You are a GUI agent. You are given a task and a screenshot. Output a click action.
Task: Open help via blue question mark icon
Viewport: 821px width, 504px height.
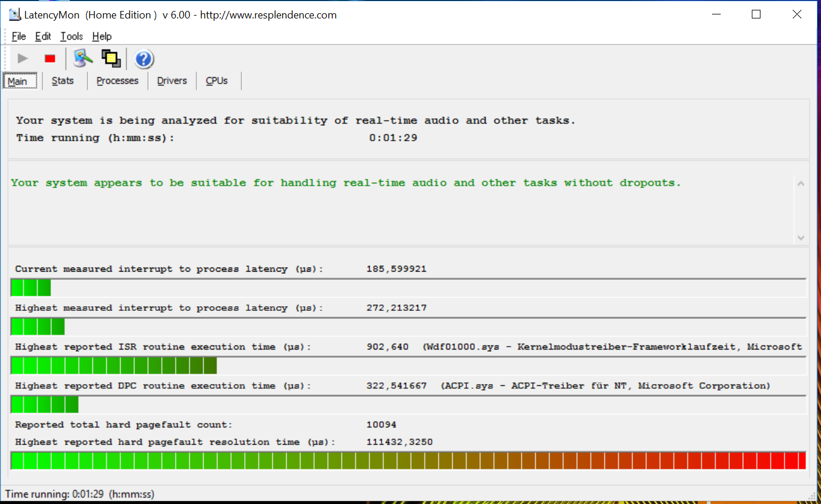[x=144, y=59]
